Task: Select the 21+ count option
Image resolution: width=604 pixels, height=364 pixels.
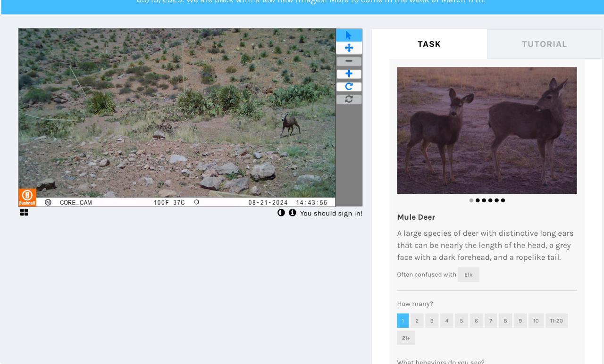Action: 406,338
